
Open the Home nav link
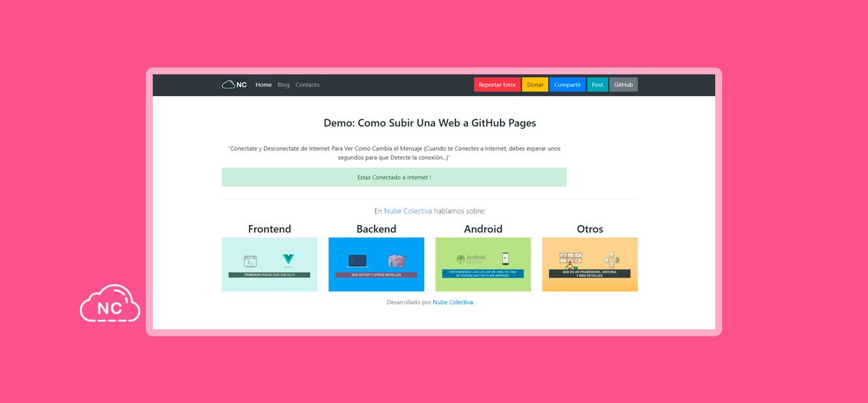click(x=263, y=85)
